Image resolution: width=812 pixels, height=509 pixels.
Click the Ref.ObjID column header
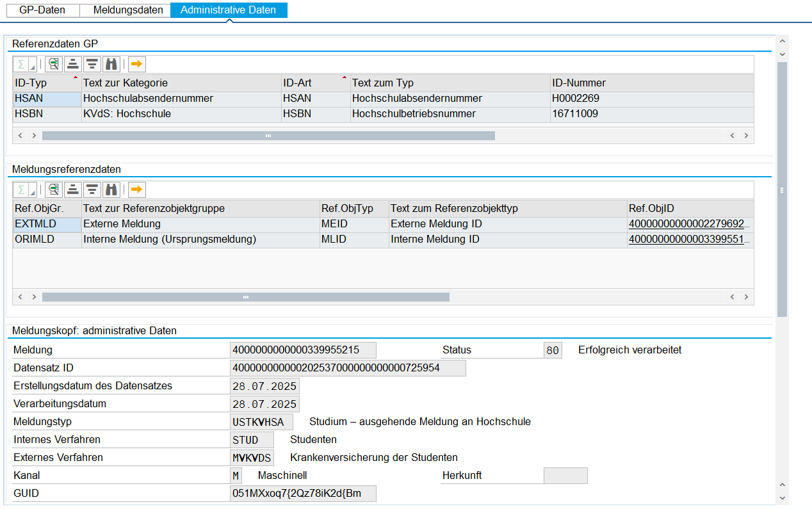click(x=690, y=209)
